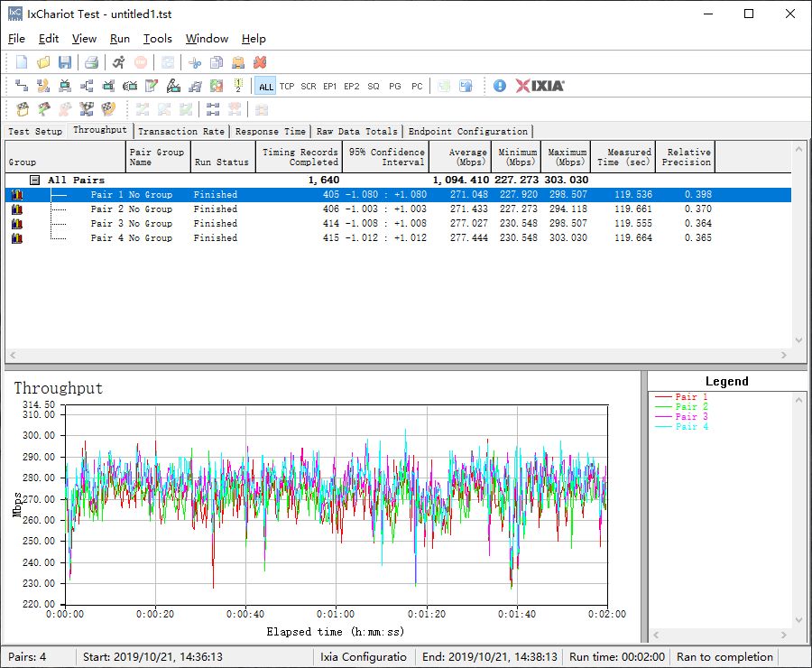
Task: Click the numbered 1-2 renumber icon
Action: 238,86
